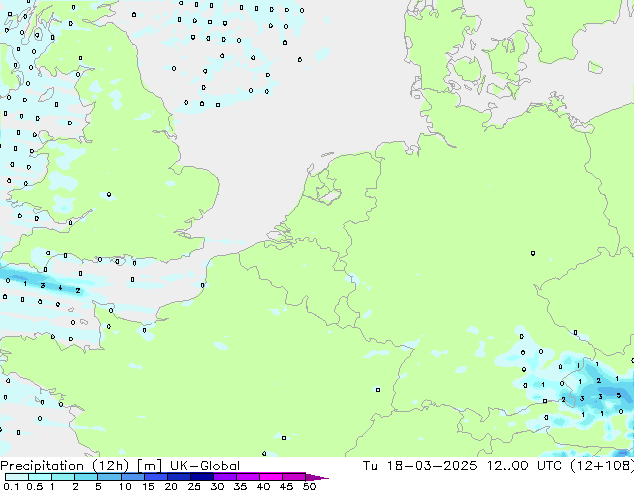Screen dimensions: 634x490
Task: Click the 40–45 bright magenta legend swatch
Action: coord(271,477)
